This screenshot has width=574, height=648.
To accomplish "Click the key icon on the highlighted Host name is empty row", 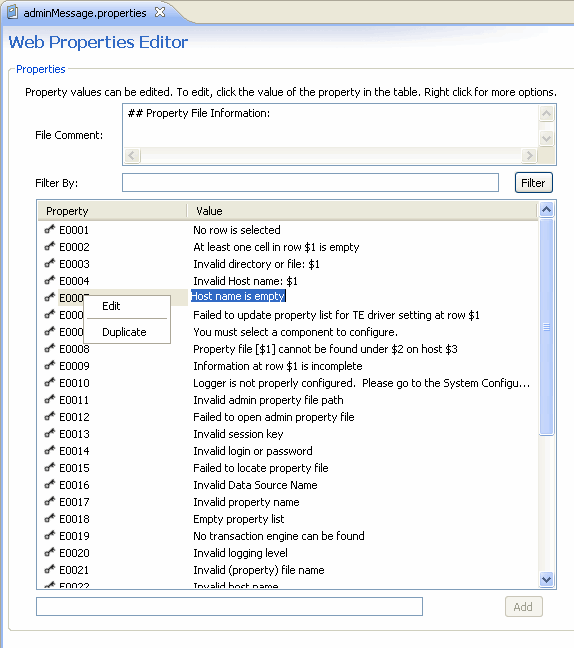I will (50, 297).
